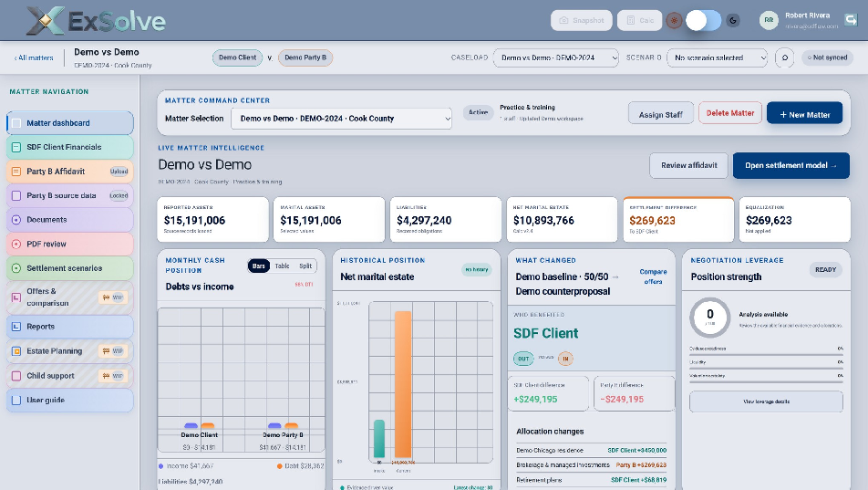The width and height of the screenshot is (868, 490).
Task: Go to SDF Client Financials
Action: pos(69,148)
